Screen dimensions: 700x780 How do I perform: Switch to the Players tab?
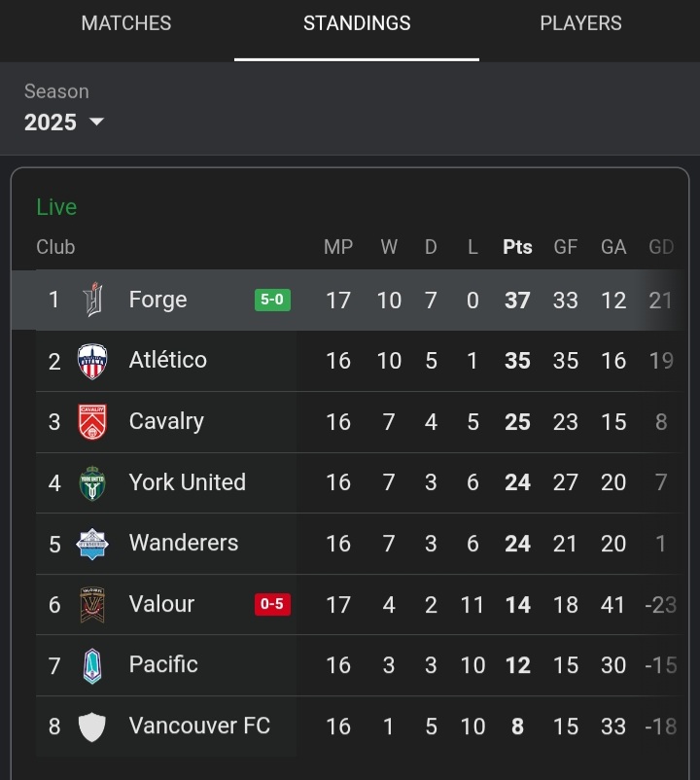point(580,23)
